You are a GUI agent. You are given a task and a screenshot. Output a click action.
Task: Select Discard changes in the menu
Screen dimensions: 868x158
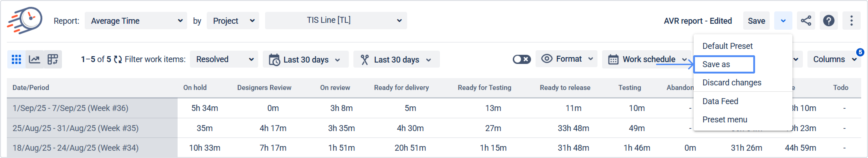point(732,83)
